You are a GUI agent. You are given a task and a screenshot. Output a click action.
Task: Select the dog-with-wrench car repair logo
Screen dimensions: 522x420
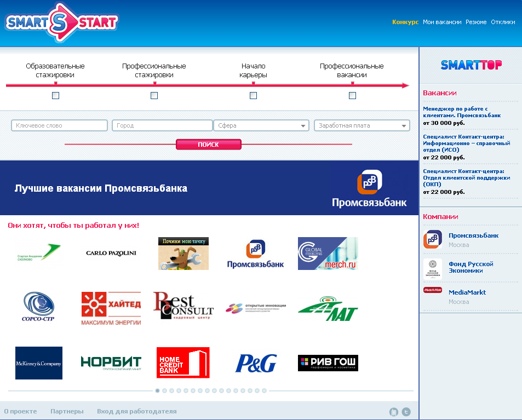point(183,254)
